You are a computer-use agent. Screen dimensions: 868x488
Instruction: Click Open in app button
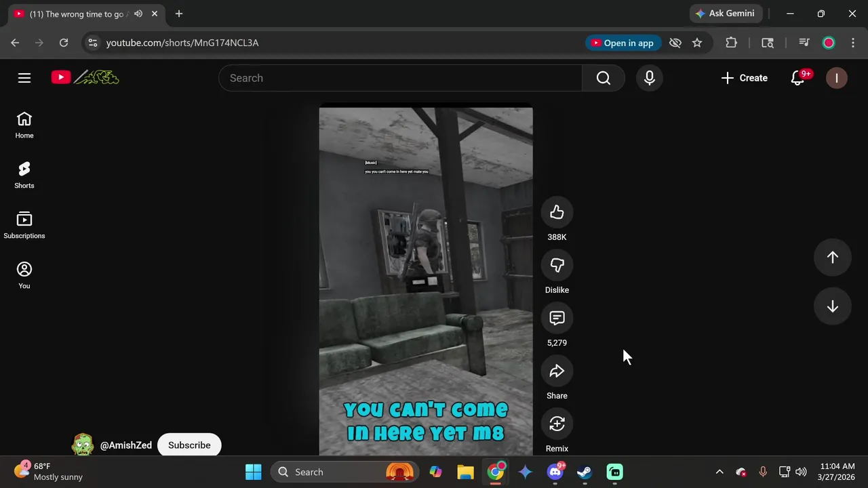[624, 43]
